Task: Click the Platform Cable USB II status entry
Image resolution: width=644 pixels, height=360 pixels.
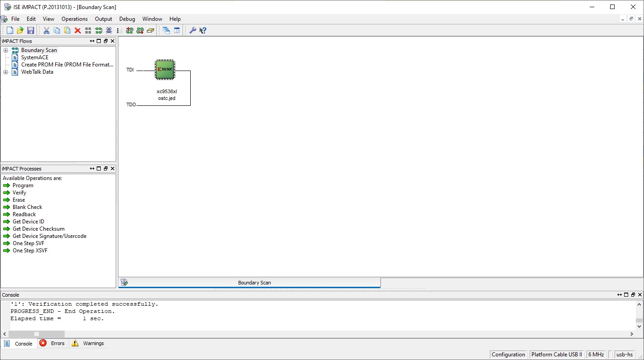Action: (557, 355)
